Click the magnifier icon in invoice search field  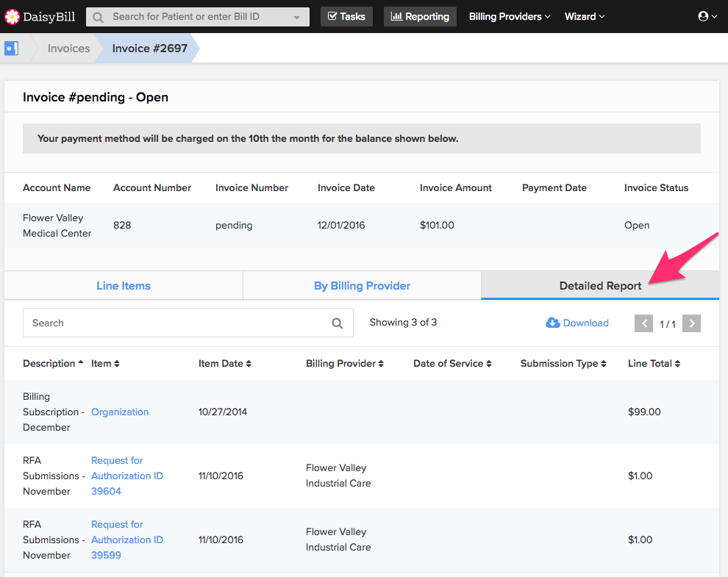tap(337, 323)
